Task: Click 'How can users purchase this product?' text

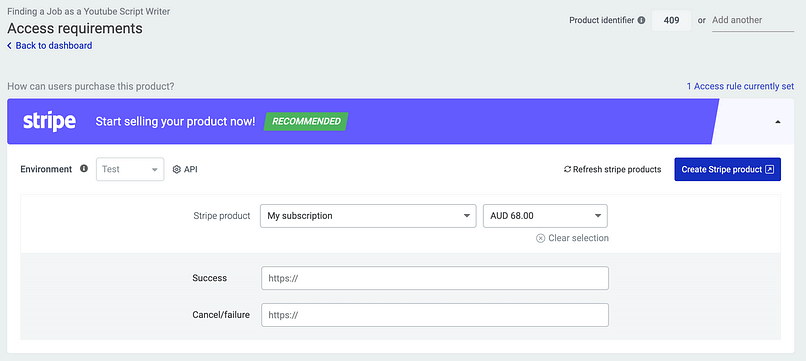Action: pos(90,86)
